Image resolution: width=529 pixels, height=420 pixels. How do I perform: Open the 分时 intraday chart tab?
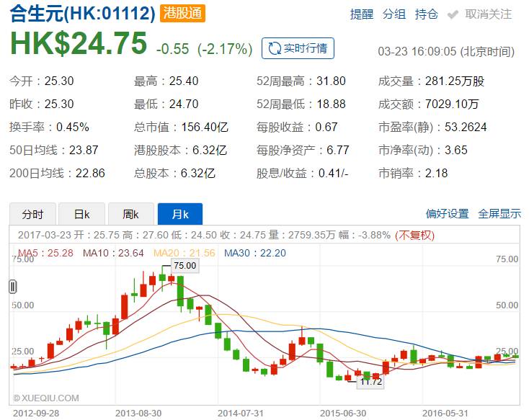32,214
